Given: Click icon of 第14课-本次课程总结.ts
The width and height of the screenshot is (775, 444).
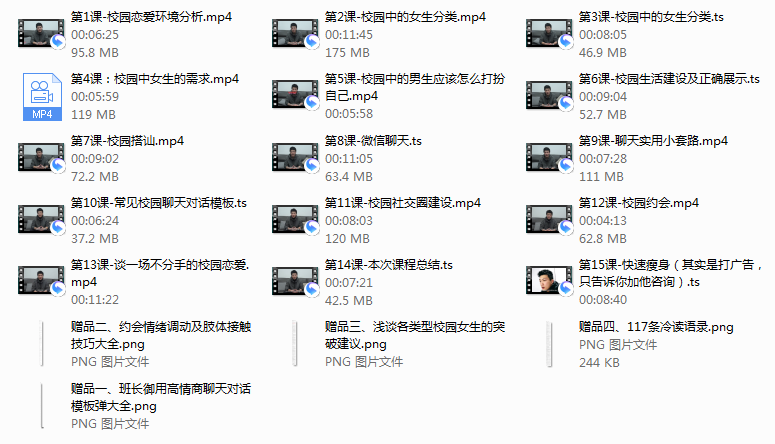Looking at the screenshot, I should [x=296, y=282].
